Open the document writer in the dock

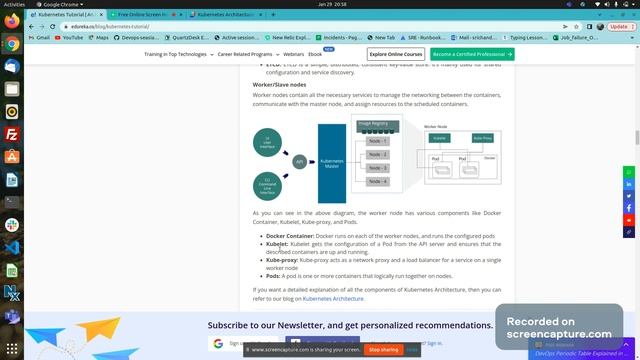coord(12,180)
